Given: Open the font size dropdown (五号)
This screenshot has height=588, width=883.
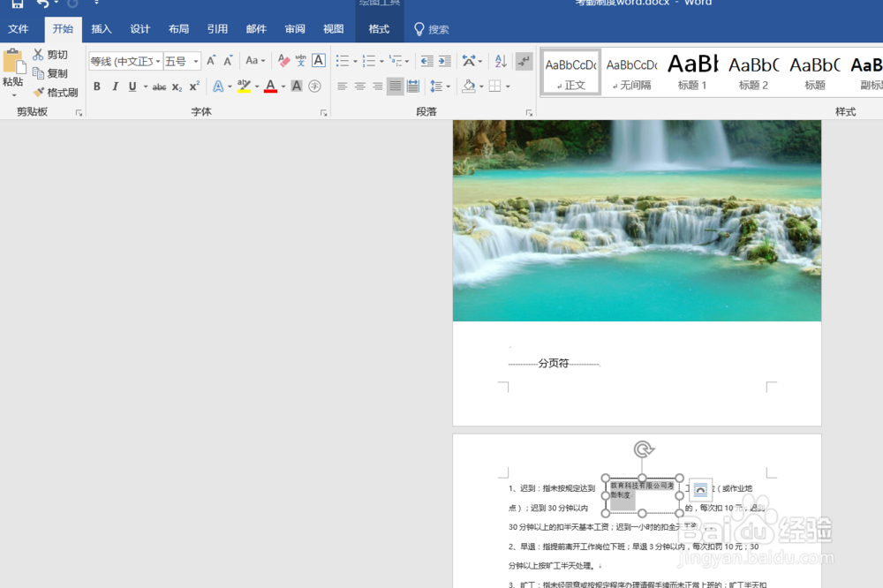Looking at the screenshot, I should [x=195, y=61].
